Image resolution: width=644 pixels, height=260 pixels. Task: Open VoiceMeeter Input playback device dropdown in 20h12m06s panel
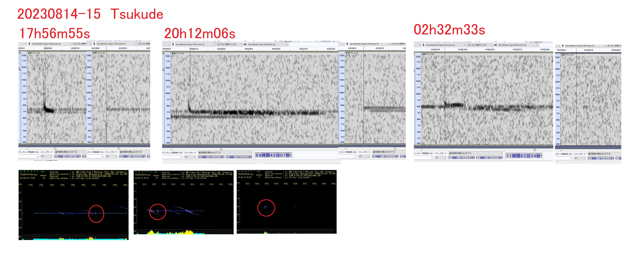click(x=287, y=44)
